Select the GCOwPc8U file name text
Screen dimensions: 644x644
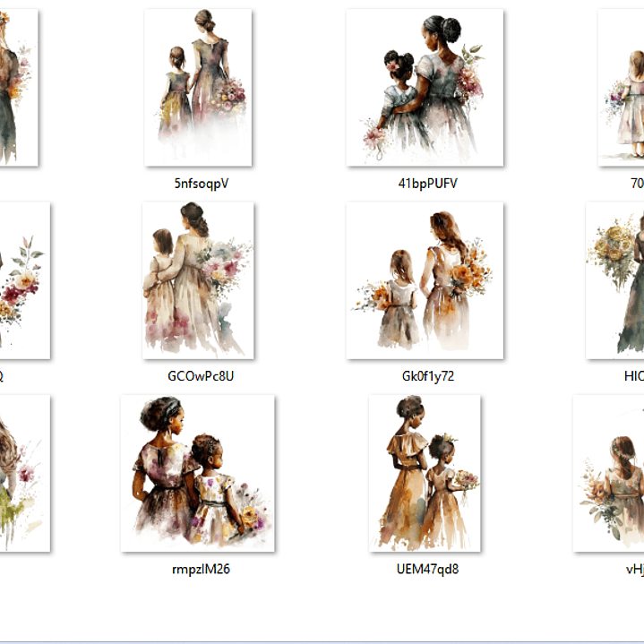coord(201,376)
